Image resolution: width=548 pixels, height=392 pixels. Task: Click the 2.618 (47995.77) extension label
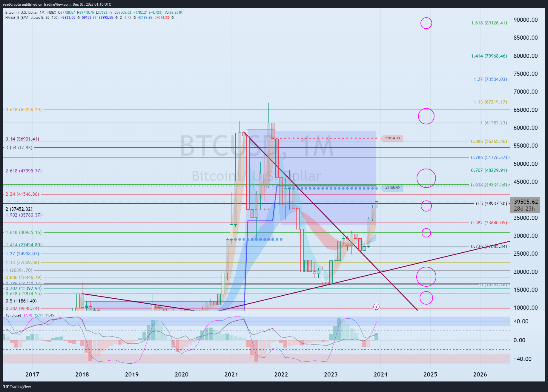coord(24,171)
